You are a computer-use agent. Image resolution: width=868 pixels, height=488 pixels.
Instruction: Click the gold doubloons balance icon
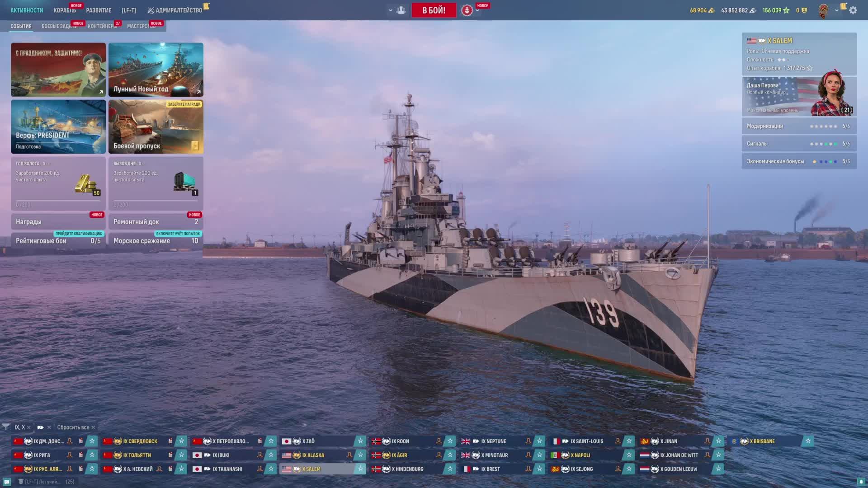pyautogui.click(x=711, y=10)
